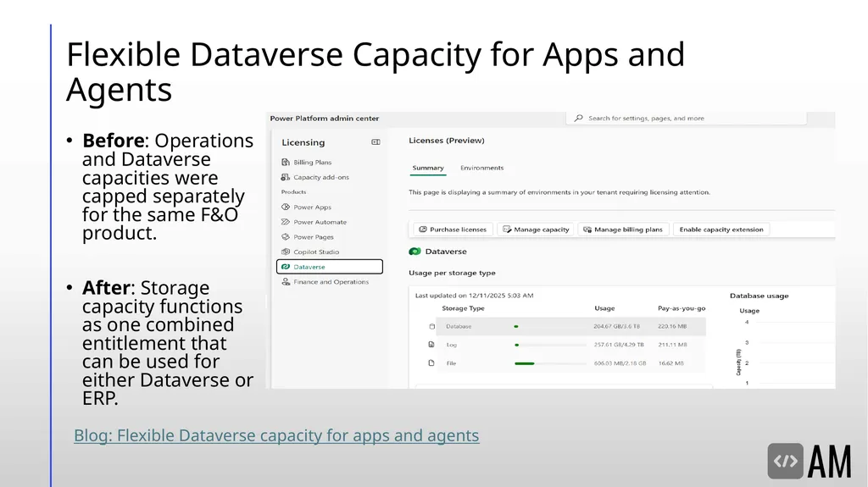868x487 pixels.
Task: Click the Capacity add-ons icon
Action: [286, 177]
